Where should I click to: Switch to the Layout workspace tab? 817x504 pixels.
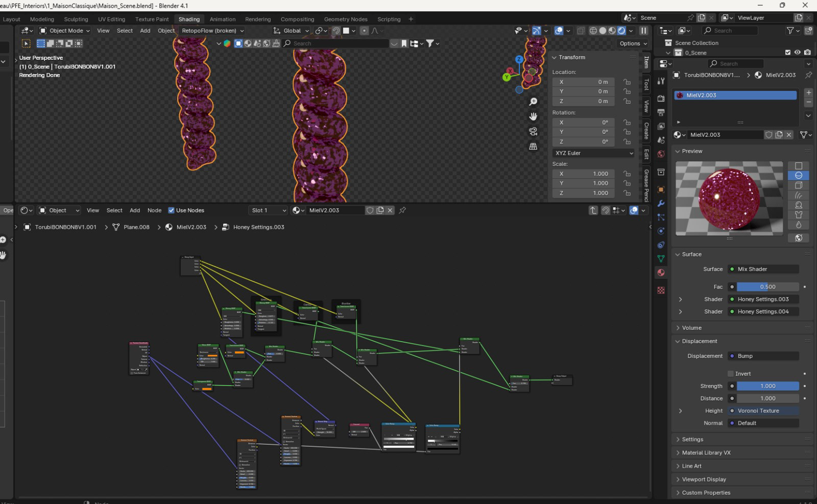tap(11, 19)
